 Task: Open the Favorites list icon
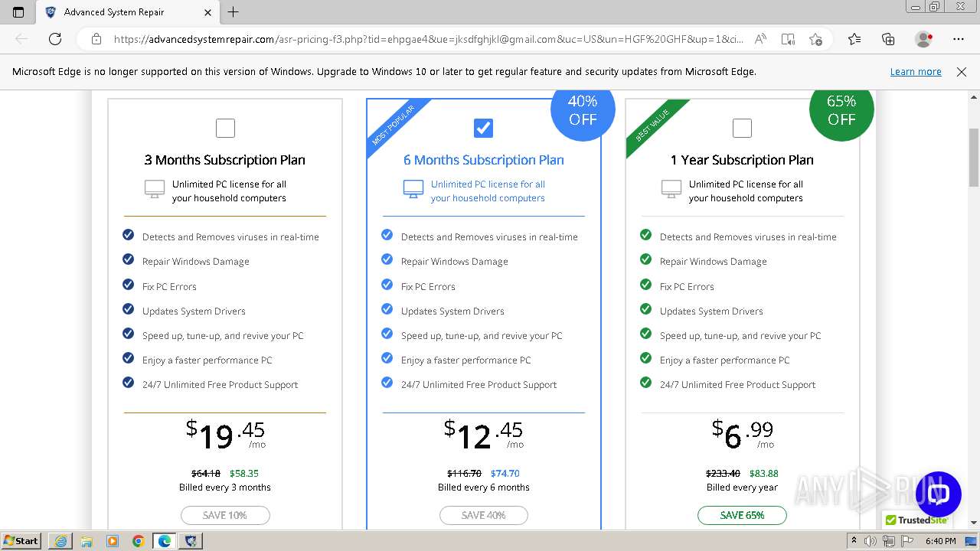click(854, 39)
